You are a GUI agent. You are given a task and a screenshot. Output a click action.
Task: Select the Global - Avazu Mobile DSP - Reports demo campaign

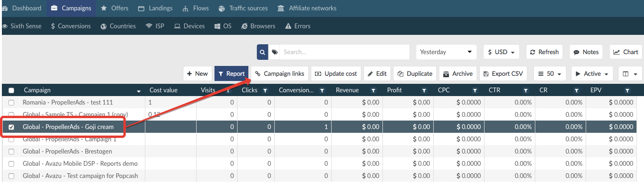click(80, 164)
